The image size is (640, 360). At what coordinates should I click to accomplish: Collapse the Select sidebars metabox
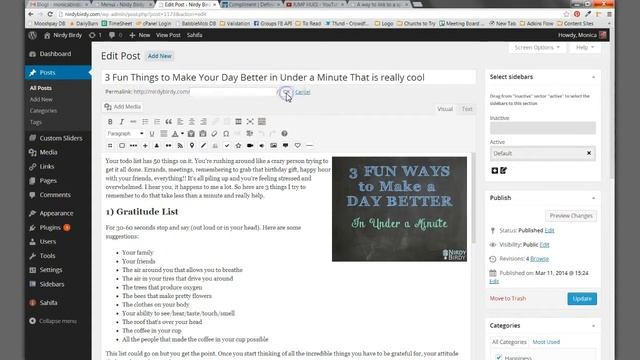[x=593, y=77]
